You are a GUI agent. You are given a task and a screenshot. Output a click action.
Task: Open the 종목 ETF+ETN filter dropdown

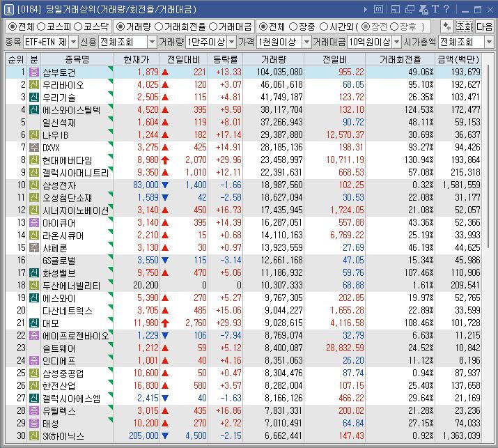pos(73,42)
